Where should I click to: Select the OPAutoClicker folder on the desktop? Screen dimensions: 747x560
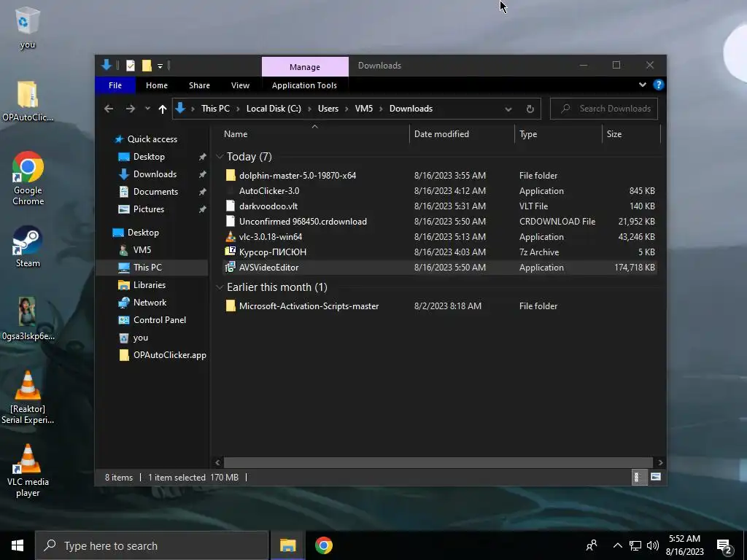[x=28, y=101]
